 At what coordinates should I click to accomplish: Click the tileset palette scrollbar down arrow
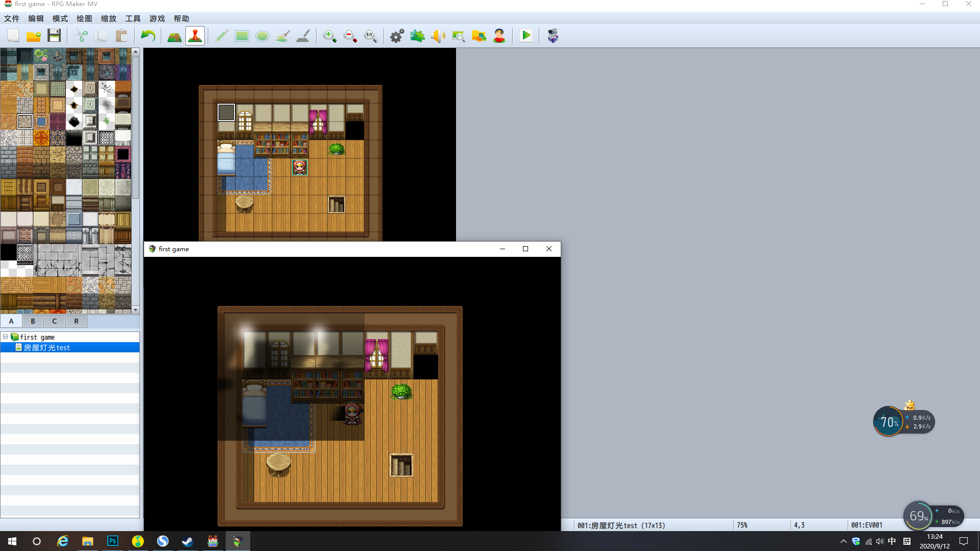pos(135,310)
